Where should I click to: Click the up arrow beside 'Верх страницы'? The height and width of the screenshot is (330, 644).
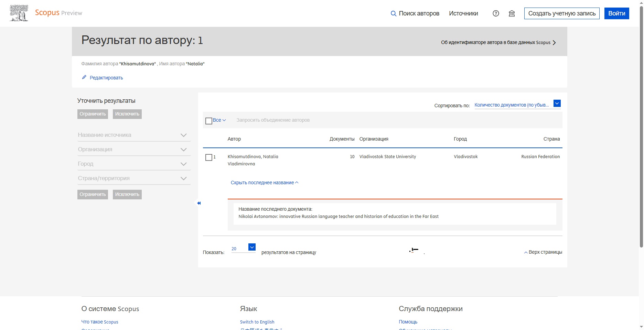tap(525, 252)
